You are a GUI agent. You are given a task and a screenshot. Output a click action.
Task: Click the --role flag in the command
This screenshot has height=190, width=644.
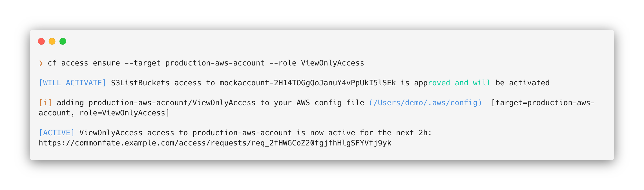(x=283, y=63)
